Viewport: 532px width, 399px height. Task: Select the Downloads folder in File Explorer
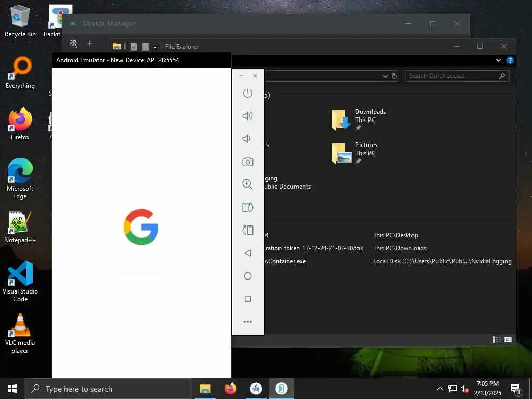(x=359, y=119)
